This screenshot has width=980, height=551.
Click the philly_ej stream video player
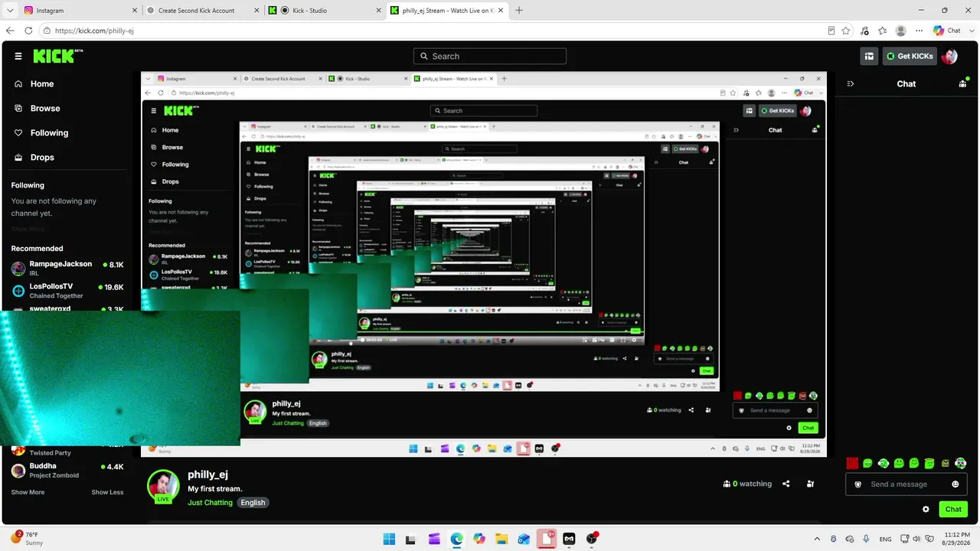click(x=484, y=265)
